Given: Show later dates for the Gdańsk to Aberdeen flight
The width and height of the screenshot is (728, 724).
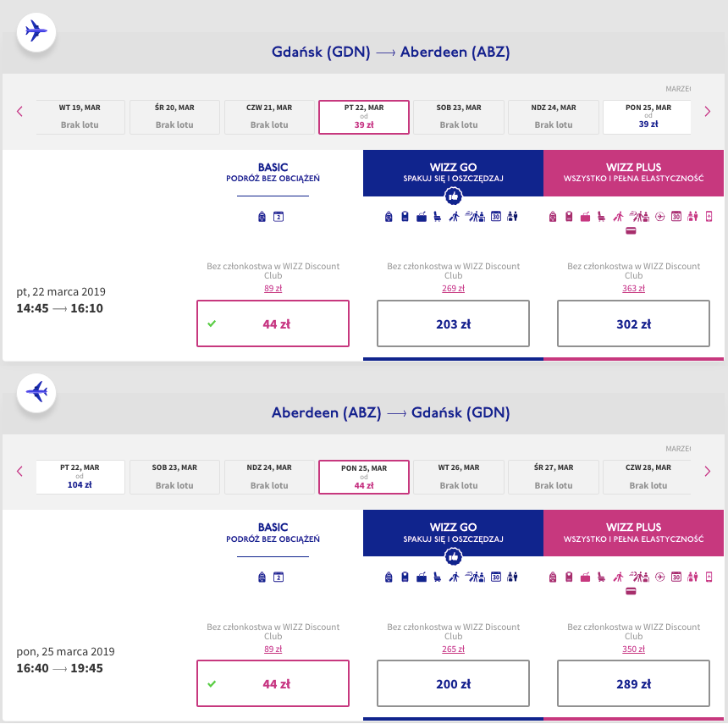Looking at the screenshot, I should coord(708,112).
